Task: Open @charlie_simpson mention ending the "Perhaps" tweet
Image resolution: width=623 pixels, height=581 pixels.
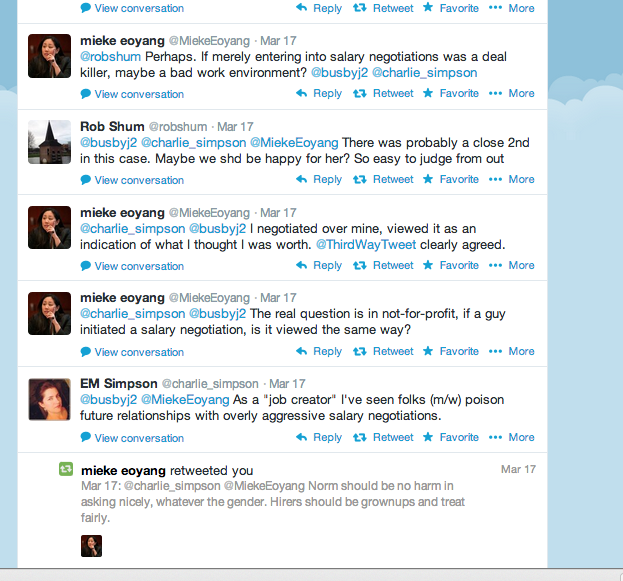Action: coord(424,73)
